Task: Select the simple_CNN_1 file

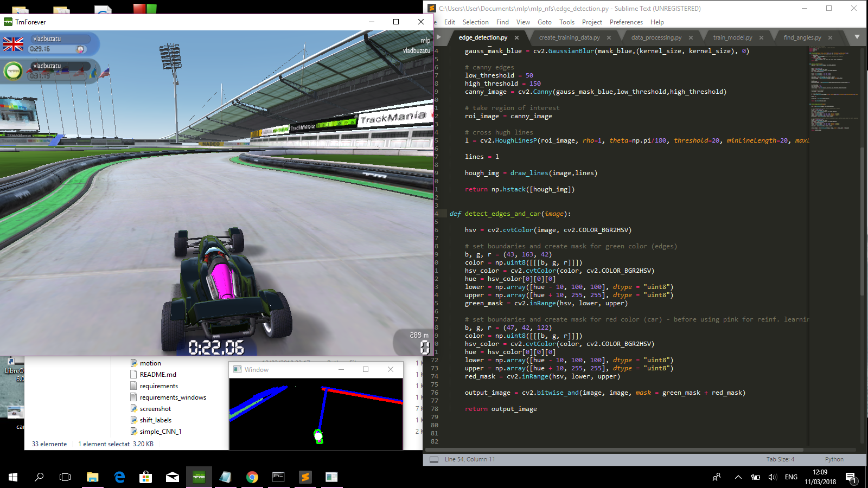Action: pos(160,432)
